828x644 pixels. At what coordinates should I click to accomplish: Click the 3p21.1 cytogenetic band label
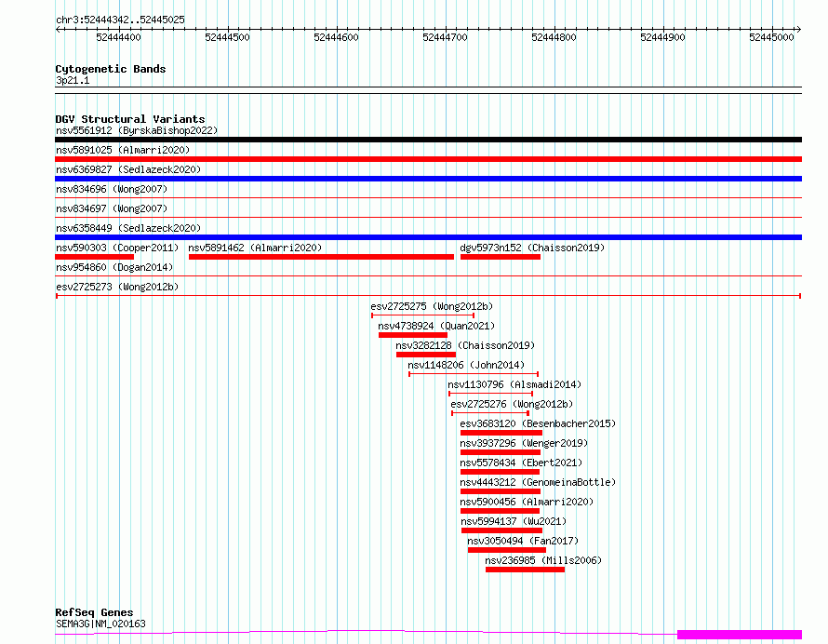[73, 81]
